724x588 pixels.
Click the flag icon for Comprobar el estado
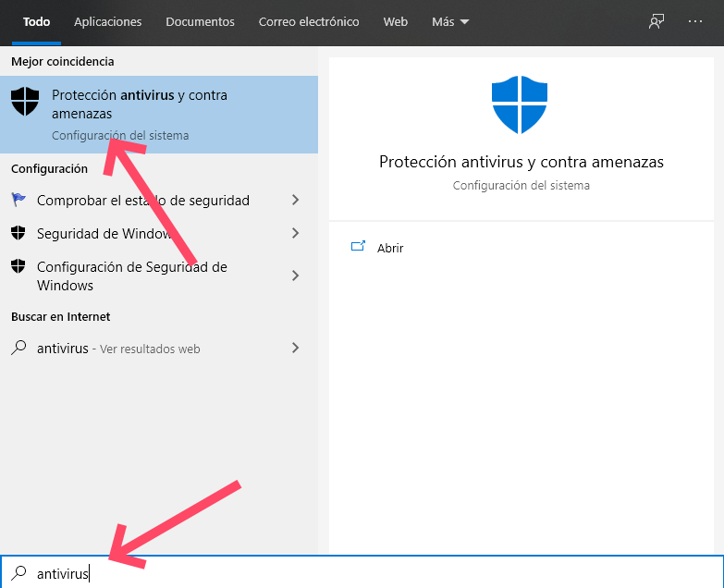[18, 200]
